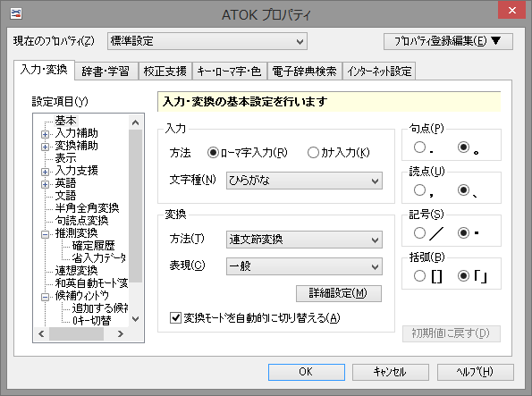
Task: Collapse the 推測変換 tree node
Action: click(45, 234)
